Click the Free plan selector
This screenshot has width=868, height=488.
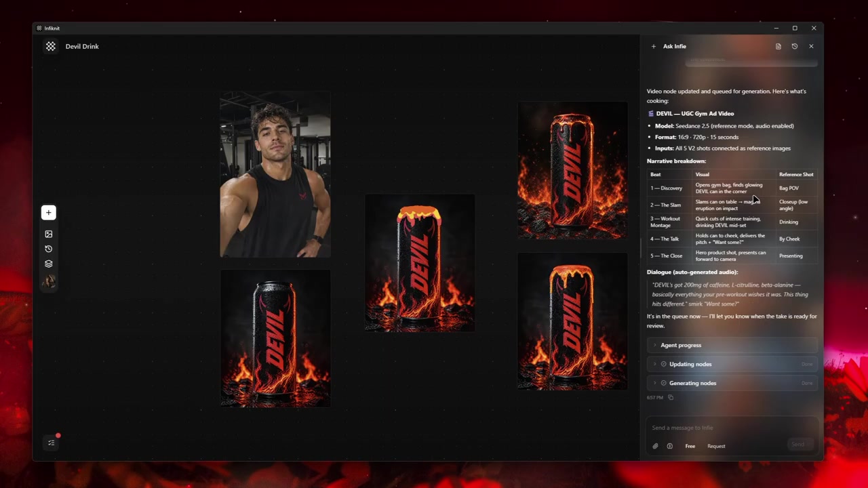[x=690, y=446]
